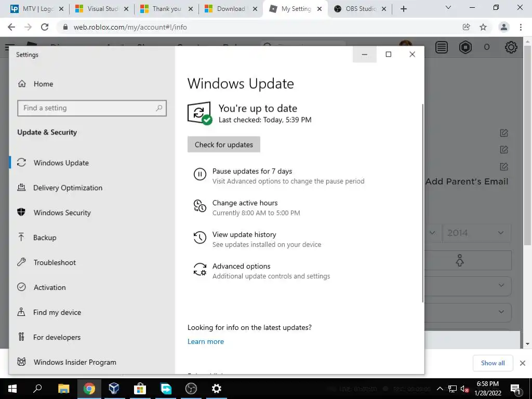Image resolution: width=532 pixels, height=399 pixels.
Task: Open Chrome tab search chevron
Action: pos(448,7)
